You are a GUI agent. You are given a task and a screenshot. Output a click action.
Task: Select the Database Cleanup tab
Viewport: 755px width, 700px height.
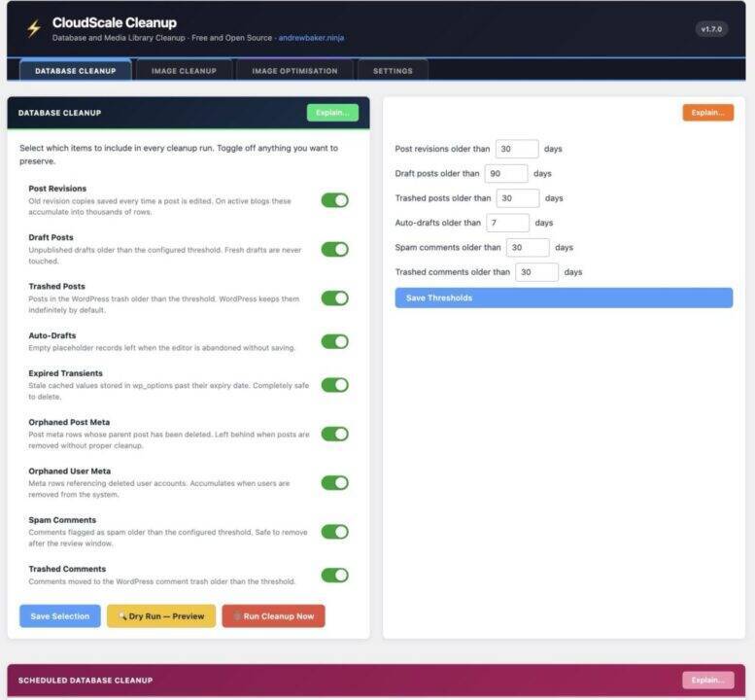(75, 71)
